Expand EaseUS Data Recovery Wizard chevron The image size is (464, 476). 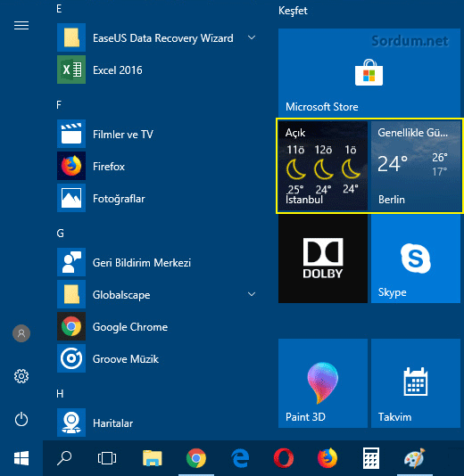coord(252,37)
